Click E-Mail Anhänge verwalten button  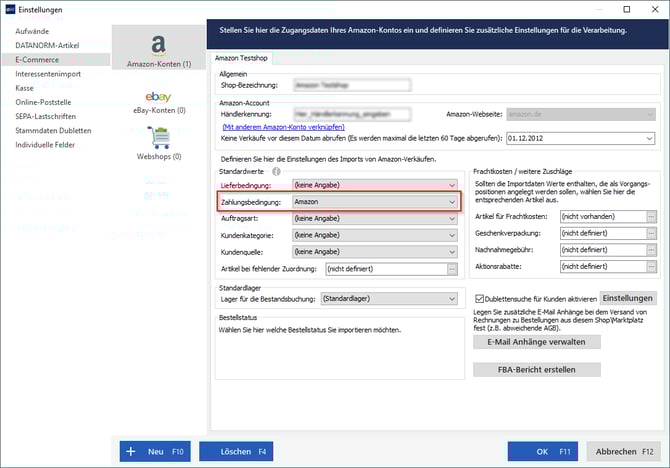point(537,342)
